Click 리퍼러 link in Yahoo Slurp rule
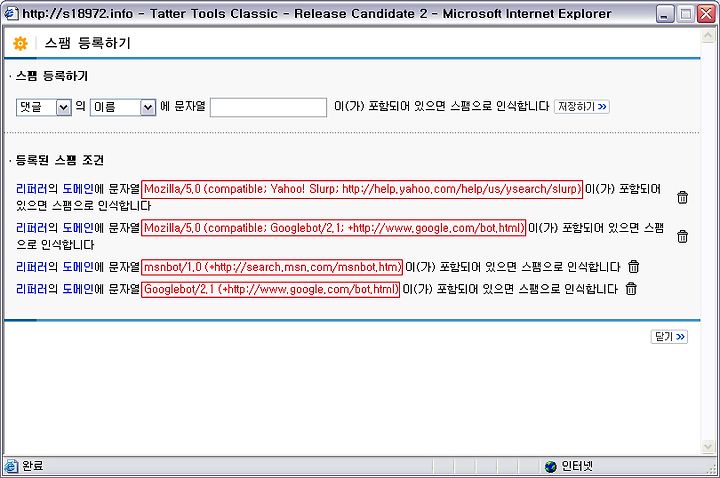This screenshot has width=720, height=478. click(x=32, y=188)
